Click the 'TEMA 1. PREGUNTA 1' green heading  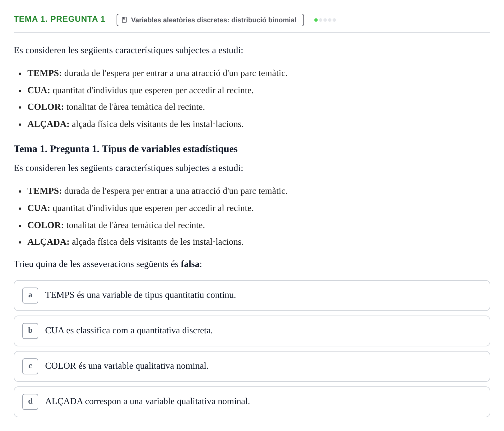(x=59, y=19)
